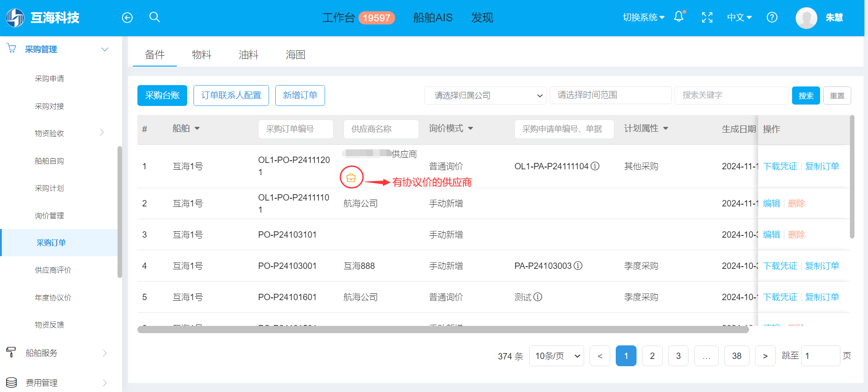The height and width of the screenshot is (392, 868).
Task: Select 采购计划 in sidebar
Action: pyautogui.click(x=49, y=188)
